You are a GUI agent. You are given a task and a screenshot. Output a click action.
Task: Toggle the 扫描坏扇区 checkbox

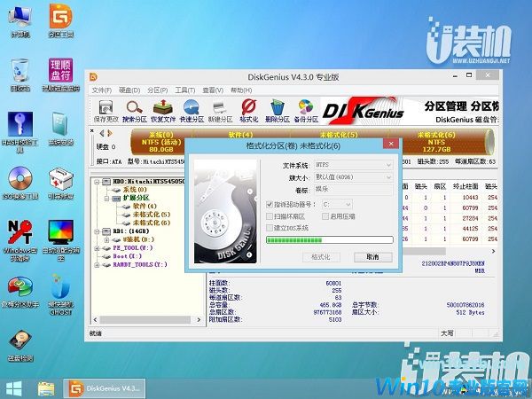[270, 216]
